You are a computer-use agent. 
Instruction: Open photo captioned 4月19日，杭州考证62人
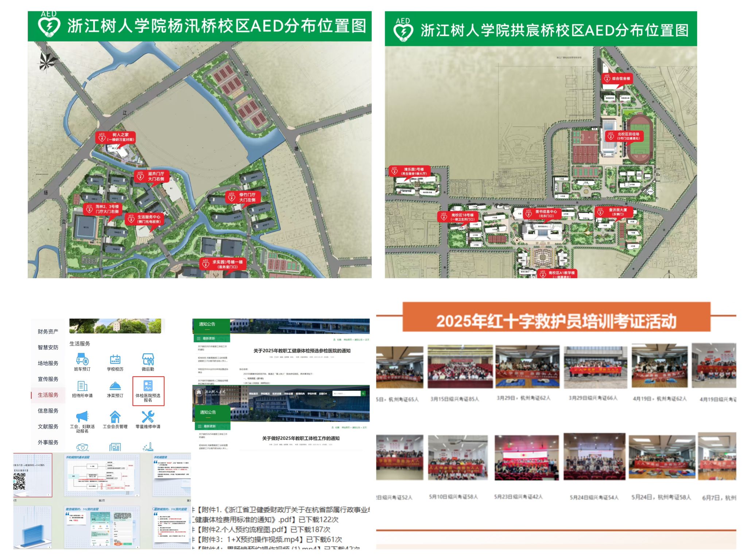(x=659, y=366)
